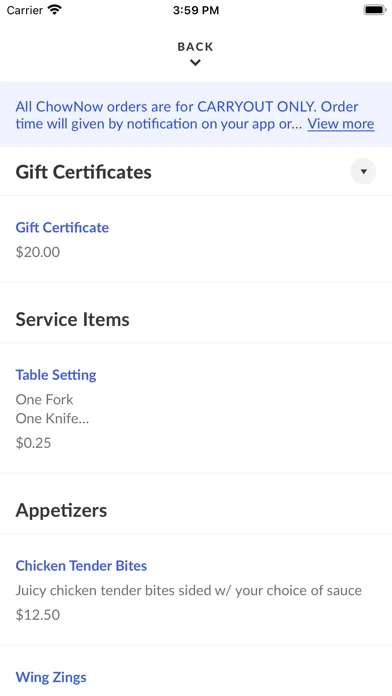Tap the downward chevron under BACK
This screenshot has height=696, width=392.
click(195, 63)
